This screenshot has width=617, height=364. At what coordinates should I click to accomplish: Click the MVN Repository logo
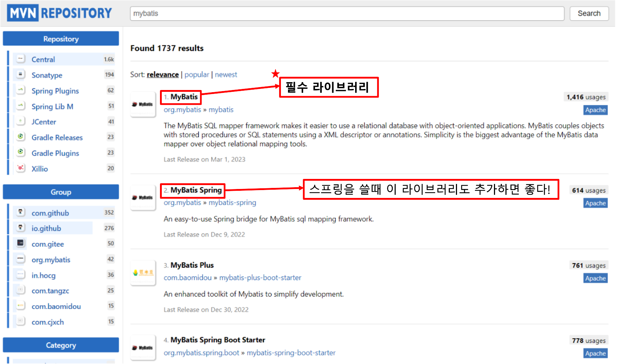pos(60,13)
